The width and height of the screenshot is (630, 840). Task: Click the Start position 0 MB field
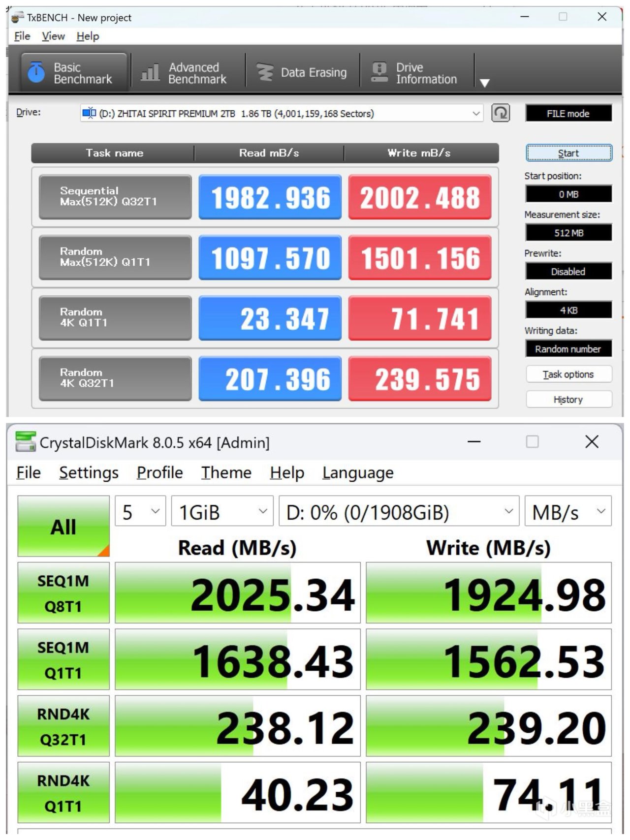click(x=568, y=194)
